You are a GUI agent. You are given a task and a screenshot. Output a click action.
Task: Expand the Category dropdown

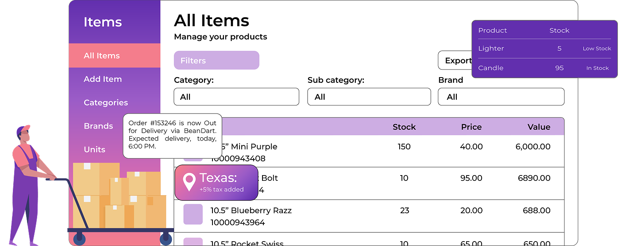point(236,97)
